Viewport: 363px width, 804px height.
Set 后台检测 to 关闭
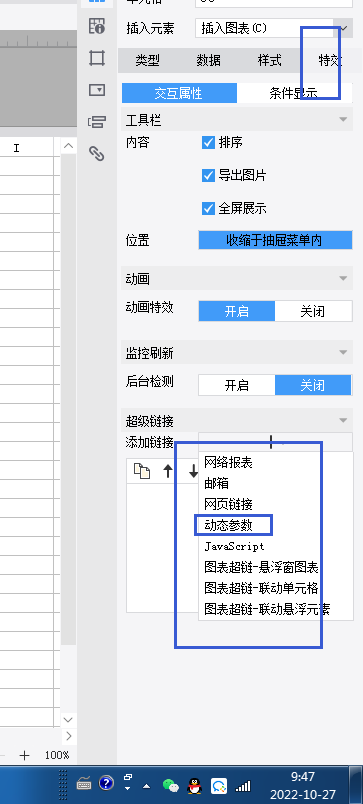point(313,385)
